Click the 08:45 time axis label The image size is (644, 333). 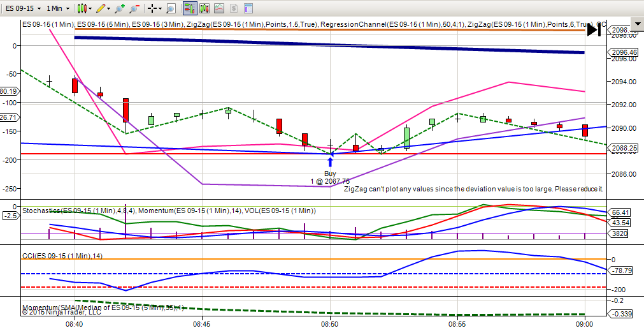(202, 324)
